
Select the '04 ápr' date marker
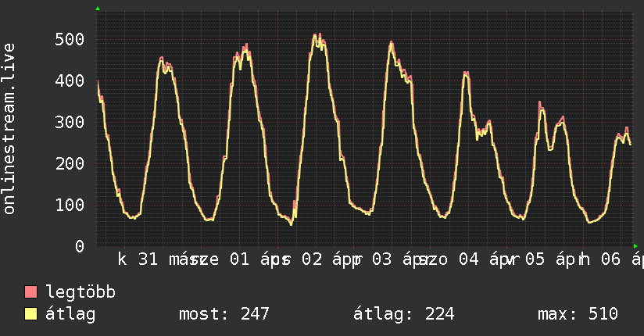(x=484, y=259)
